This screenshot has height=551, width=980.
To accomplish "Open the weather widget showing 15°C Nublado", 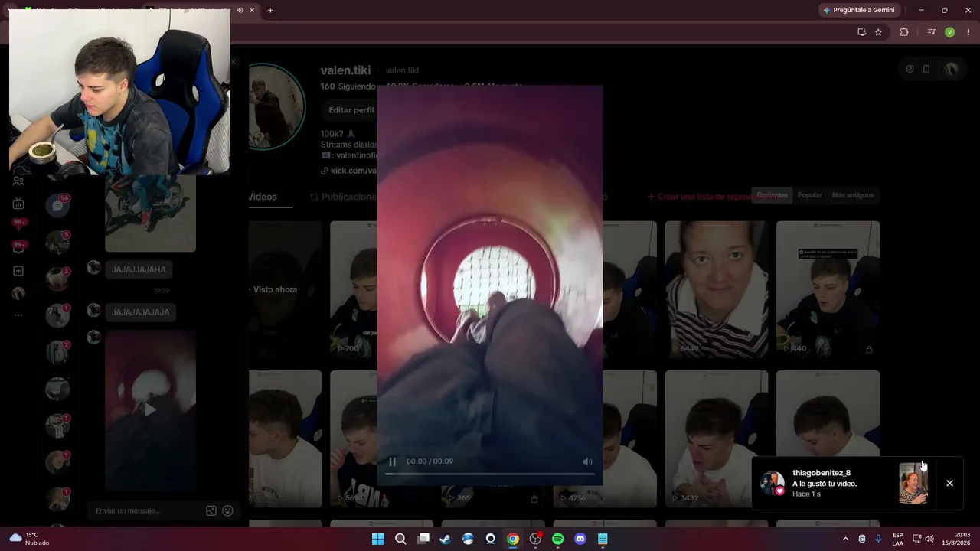I will click(x=29, y=539).
